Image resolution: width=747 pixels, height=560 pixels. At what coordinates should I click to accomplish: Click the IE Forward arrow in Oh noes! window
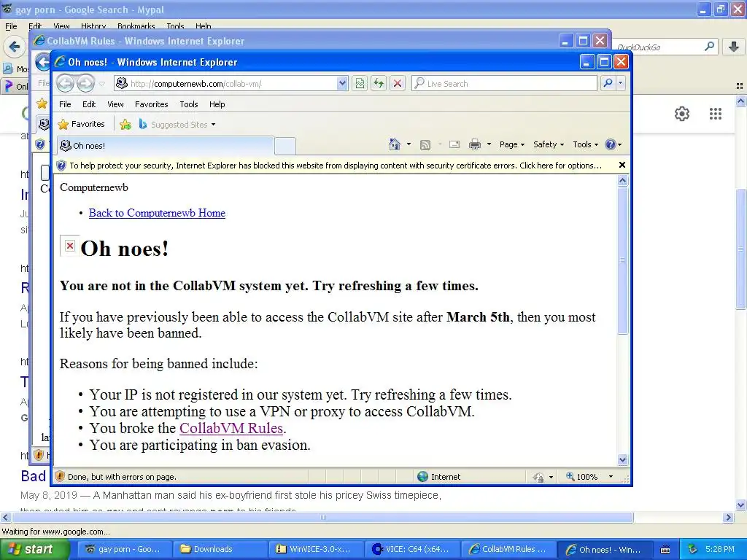86,84
